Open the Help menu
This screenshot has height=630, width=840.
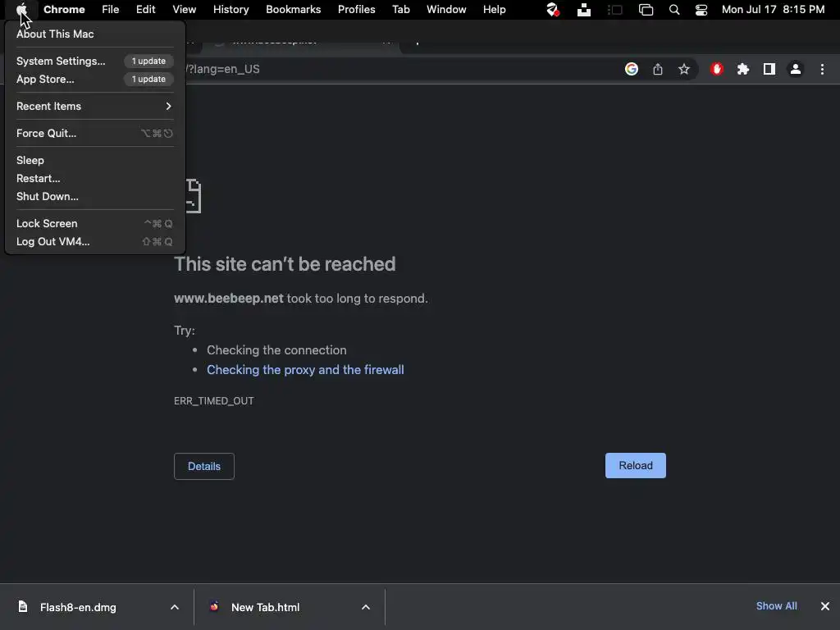[494, 9]
